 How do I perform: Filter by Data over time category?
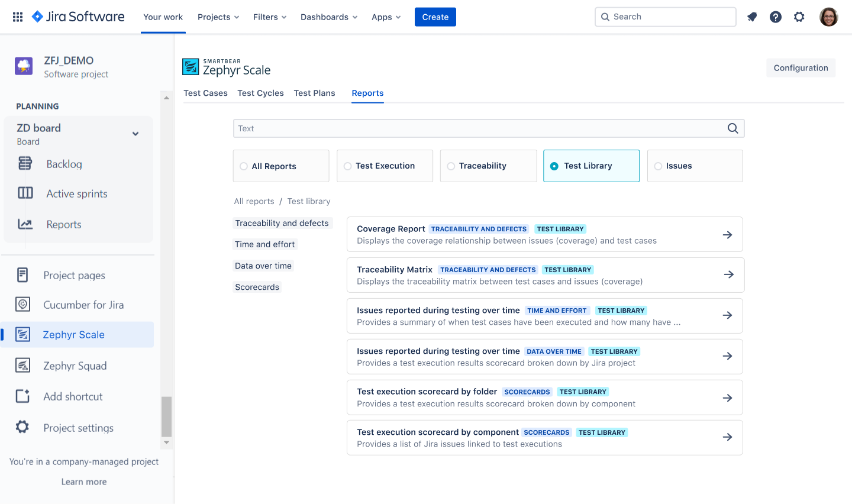click(263, 266)
